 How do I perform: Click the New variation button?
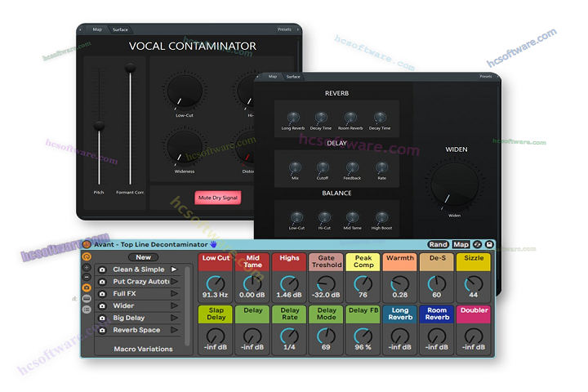[143, 257]
